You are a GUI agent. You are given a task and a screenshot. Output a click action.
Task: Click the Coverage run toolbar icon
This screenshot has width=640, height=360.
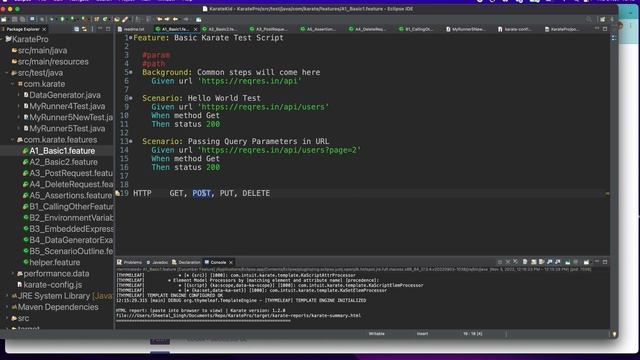coord(72,19)
